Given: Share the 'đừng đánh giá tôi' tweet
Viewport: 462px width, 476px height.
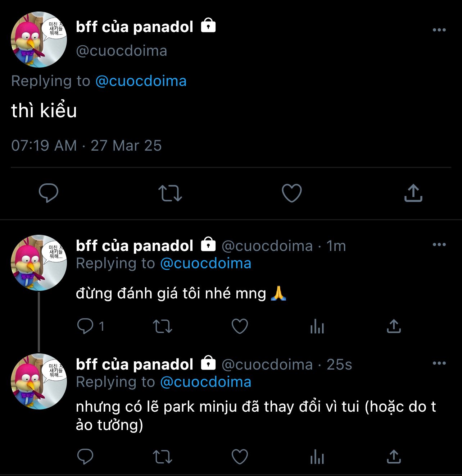Looking at the screenshot, I should click(394, 326).
